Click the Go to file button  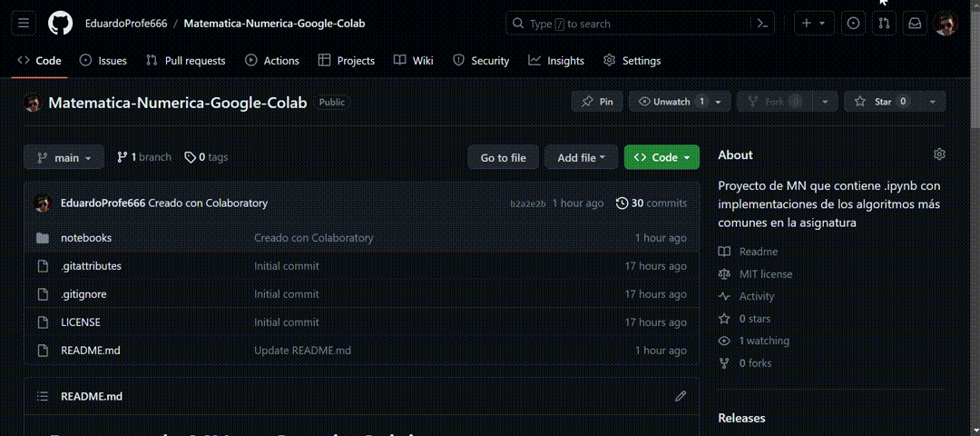(503, 158)
